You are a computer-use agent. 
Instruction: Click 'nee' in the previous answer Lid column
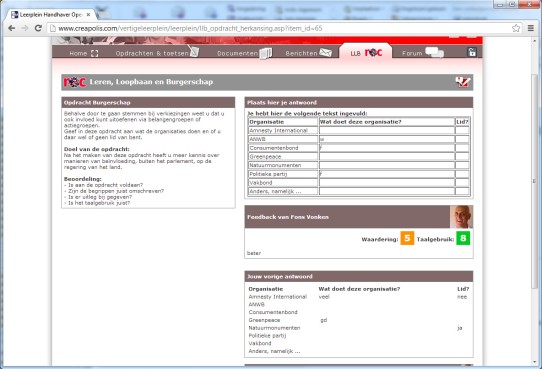coord(462,297)
